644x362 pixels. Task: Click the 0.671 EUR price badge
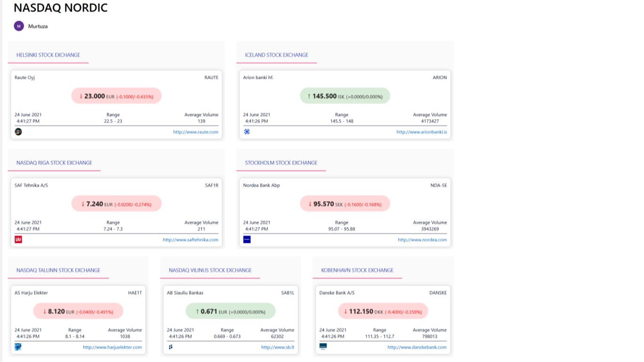pos(231,311)
